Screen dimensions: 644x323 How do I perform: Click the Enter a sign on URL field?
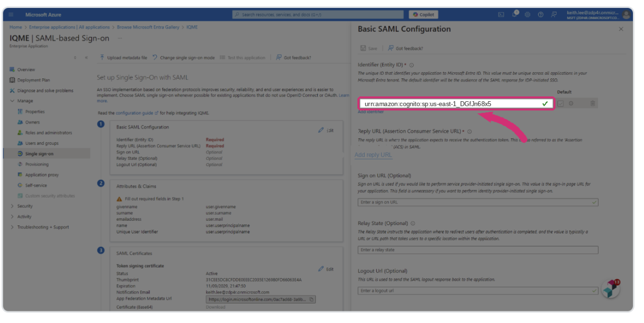tap(478, 202)
